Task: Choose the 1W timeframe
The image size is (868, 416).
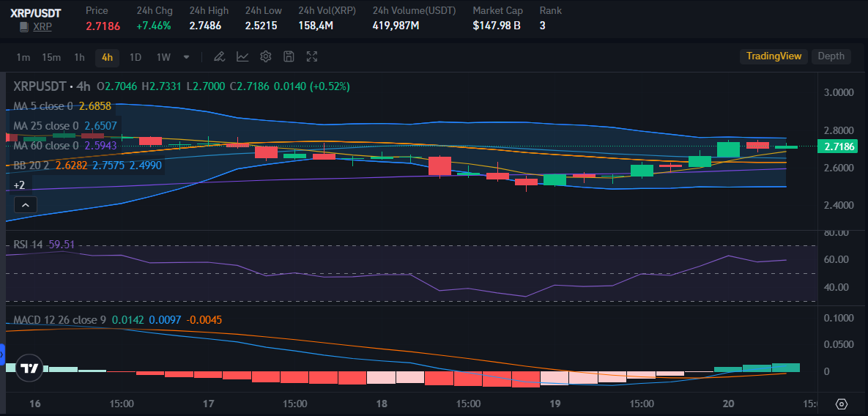Action: tap(163, 56)
